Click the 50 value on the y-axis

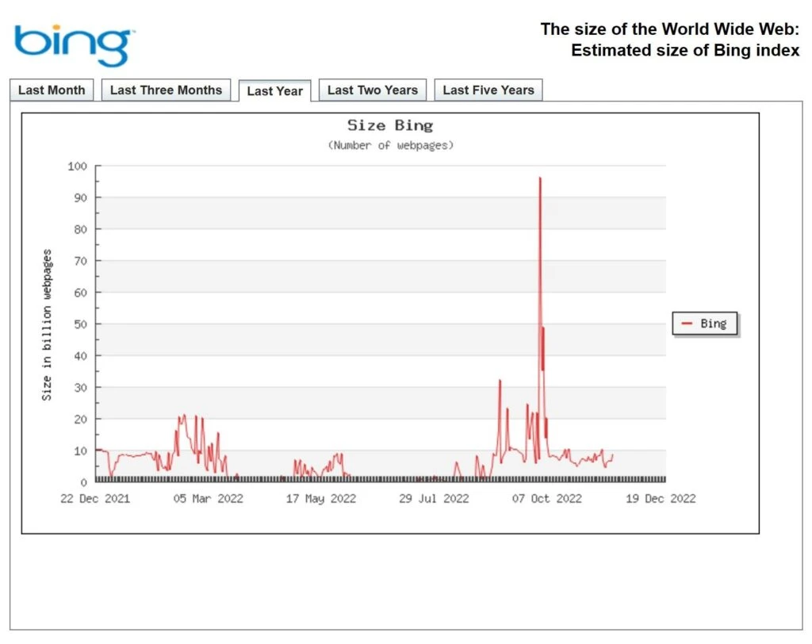click(x=80, y=324)
